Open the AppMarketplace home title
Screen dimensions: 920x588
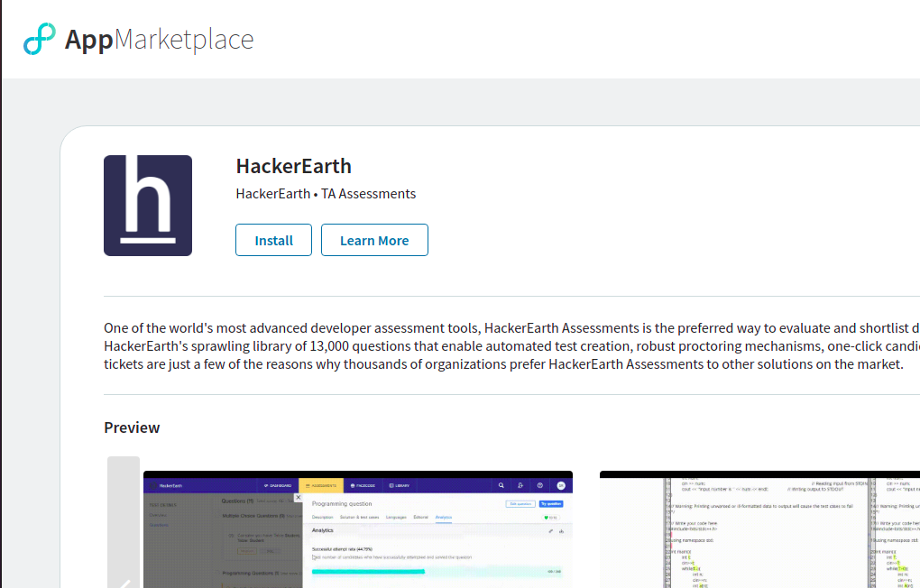(x=159, y=40)
